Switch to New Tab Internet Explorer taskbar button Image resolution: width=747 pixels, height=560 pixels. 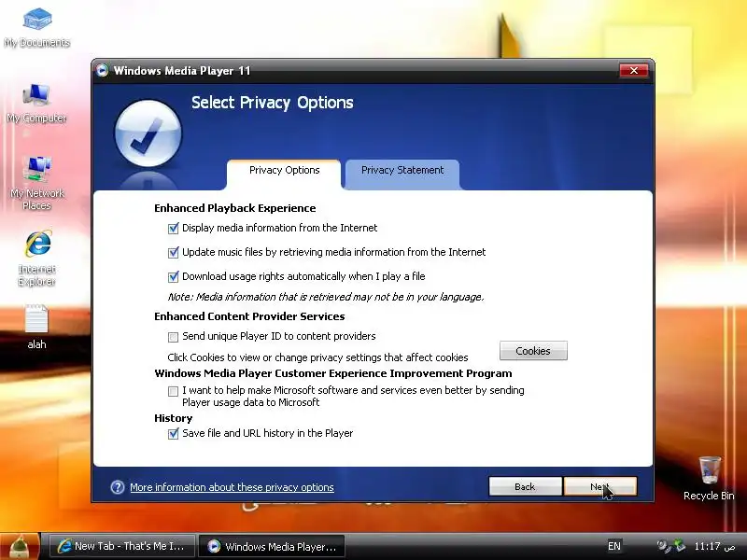point(122,546)
